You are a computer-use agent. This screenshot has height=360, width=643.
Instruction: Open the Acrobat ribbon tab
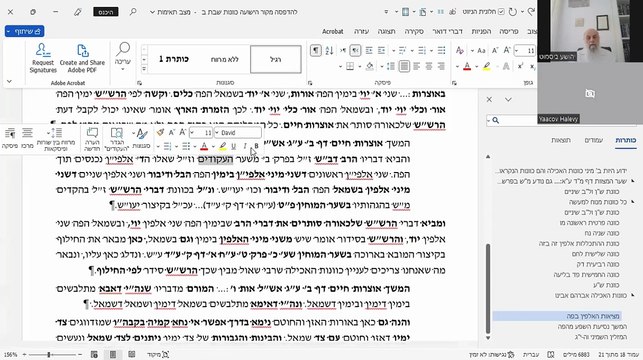333,31
